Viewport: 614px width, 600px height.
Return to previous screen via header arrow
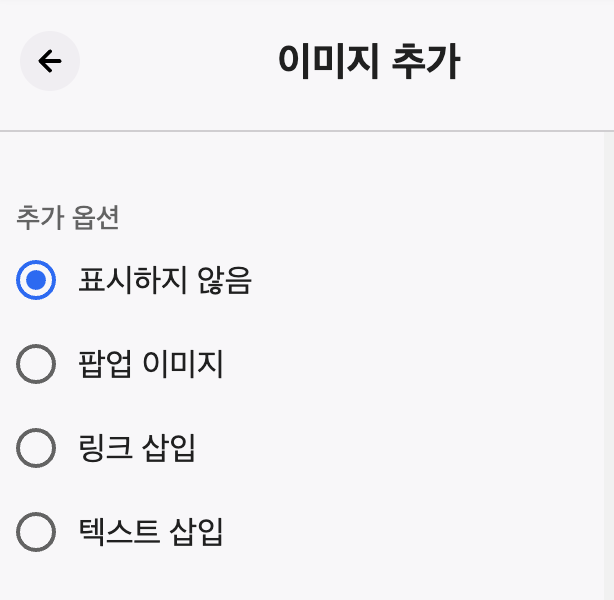tap(50, 61)
